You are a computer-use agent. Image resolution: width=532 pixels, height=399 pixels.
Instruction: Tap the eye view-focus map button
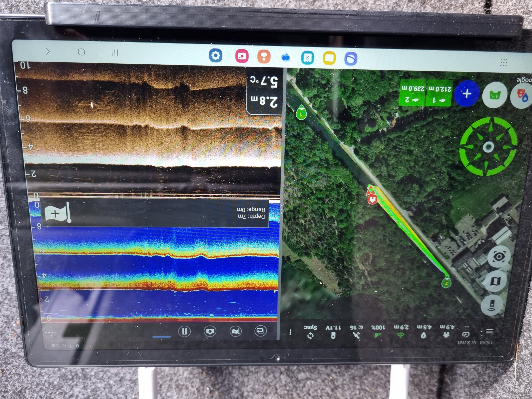click(x=499, y=257)
